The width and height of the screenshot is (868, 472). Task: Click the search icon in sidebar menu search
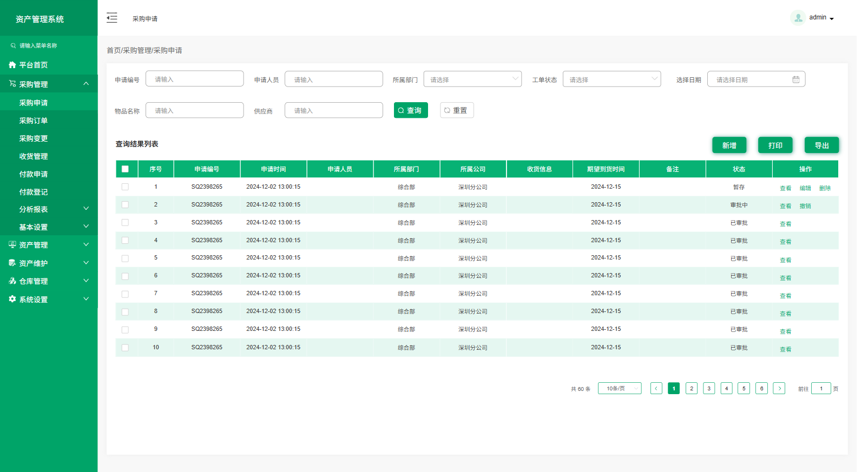(x=13, y=46)
